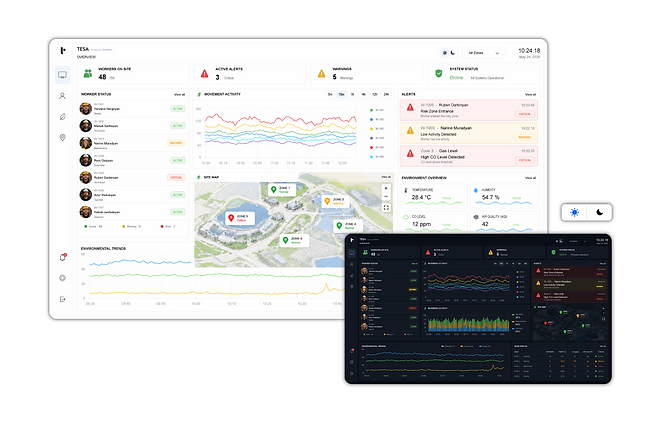The width and height of the screenshot is (653, 423).
Task: Click the 10:24:18 clock in header
Action: 529,50
